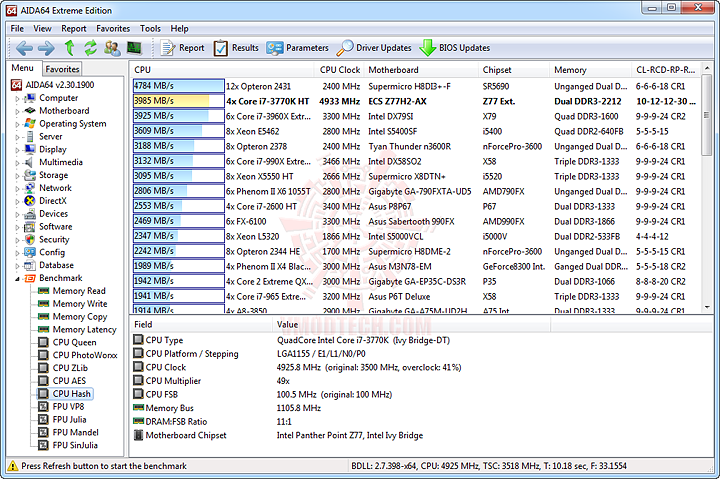Open benchmark Parameters from the toolbar

click(x=298, y=48)
